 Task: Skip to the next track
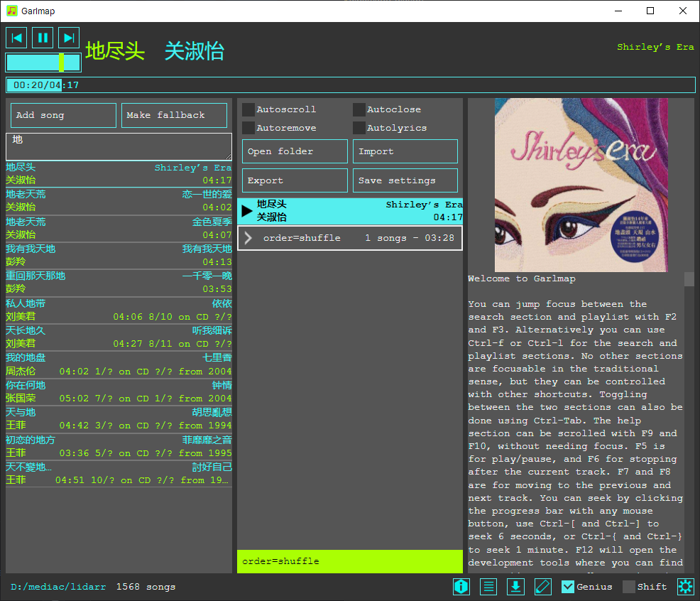click(x=69, y=38)
